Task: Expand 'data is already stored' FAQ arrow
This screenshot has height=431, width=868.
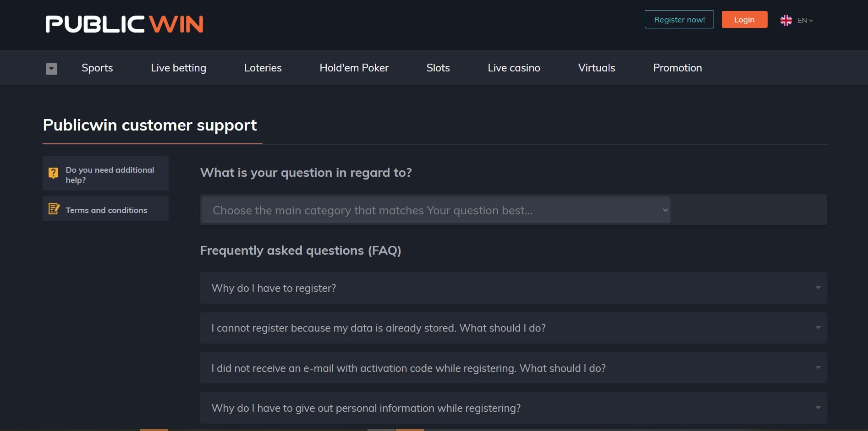Action: click(818, 327)
